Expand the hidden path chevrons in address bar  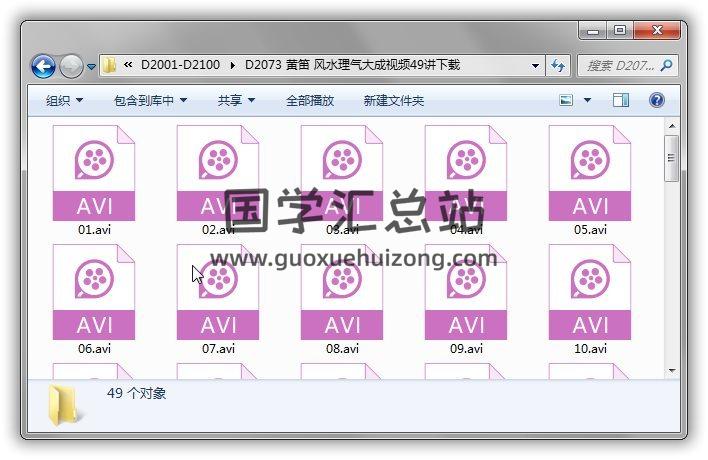coord(128,65)
